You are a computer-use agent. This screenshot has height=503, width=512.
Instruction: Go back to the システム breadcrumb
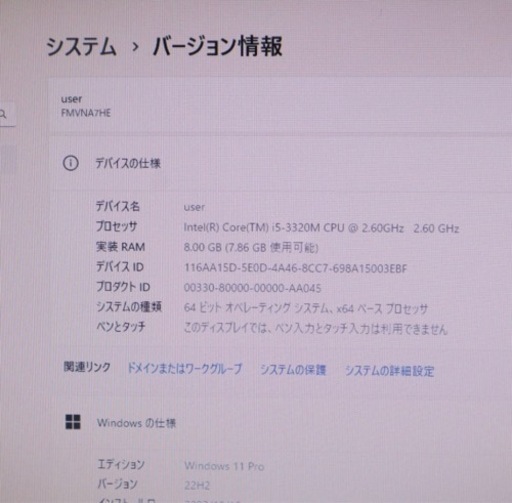tap(81, 46)
